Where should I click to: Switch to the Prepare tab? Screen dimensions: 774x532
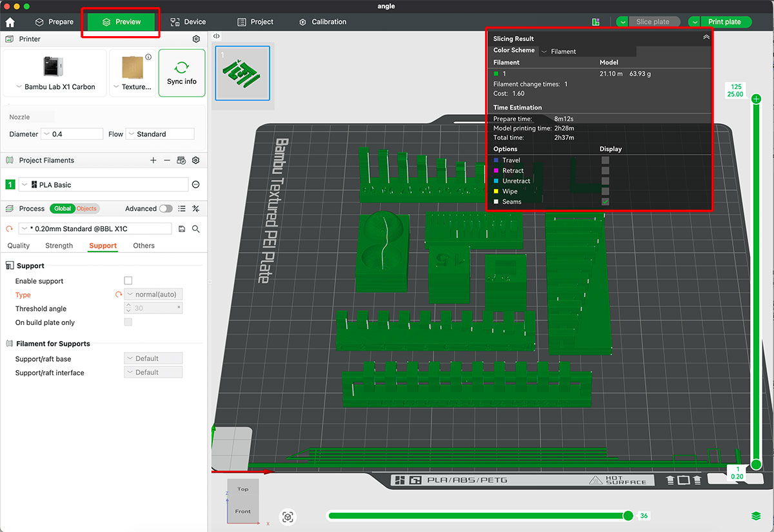pos(54,22)
